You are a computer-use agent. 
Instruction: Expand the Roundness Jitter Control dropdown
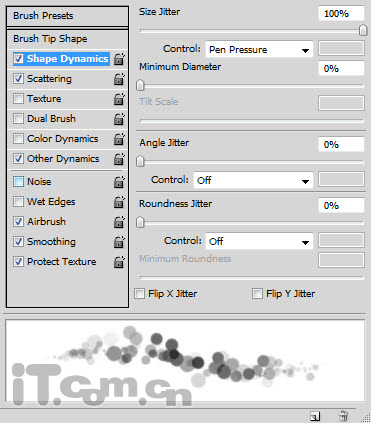[x=259, y=241]
